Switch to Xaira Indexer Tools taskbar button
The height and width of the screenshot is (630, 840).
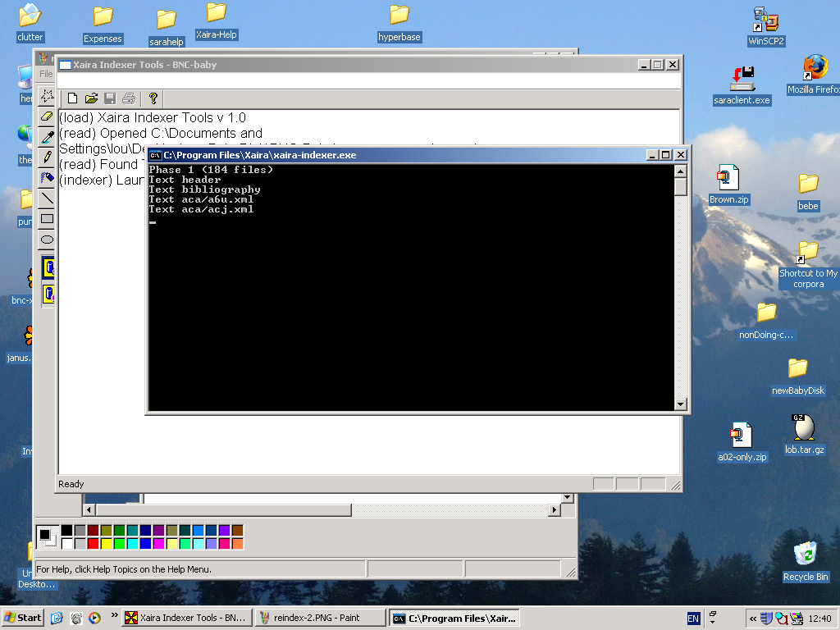[x=186, y=618]
